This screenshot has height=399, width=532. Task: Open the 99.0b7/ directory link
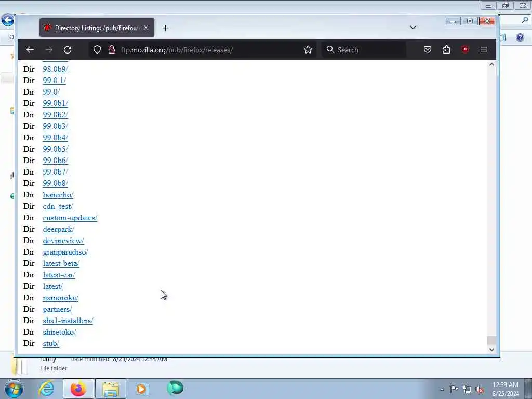coord(55,171)
